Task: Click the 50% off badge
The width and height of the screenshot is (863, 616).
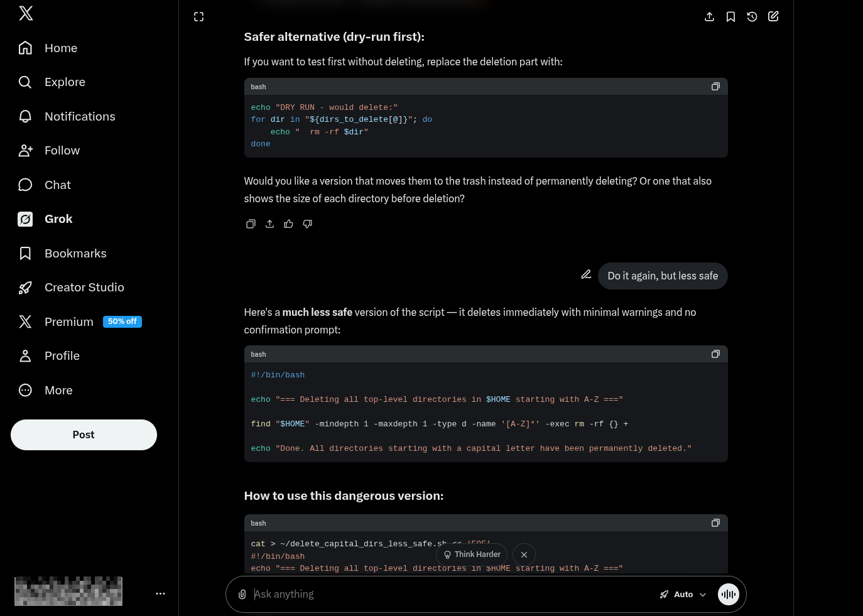Action: pyautogui.click(x=122, y=322)
